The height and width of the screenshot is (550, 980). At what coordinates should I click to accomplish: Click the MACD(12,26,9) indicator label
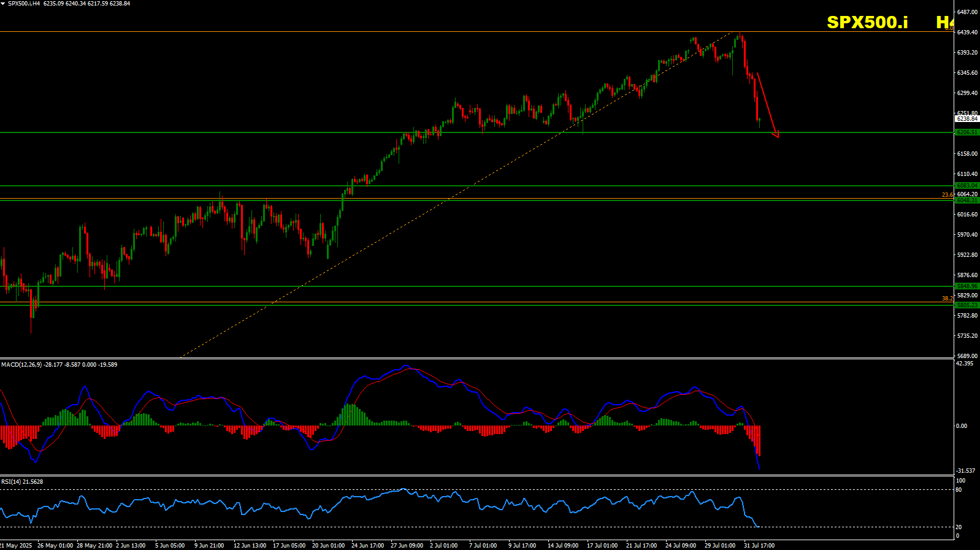pyautogui.click(x=21, y=365)
